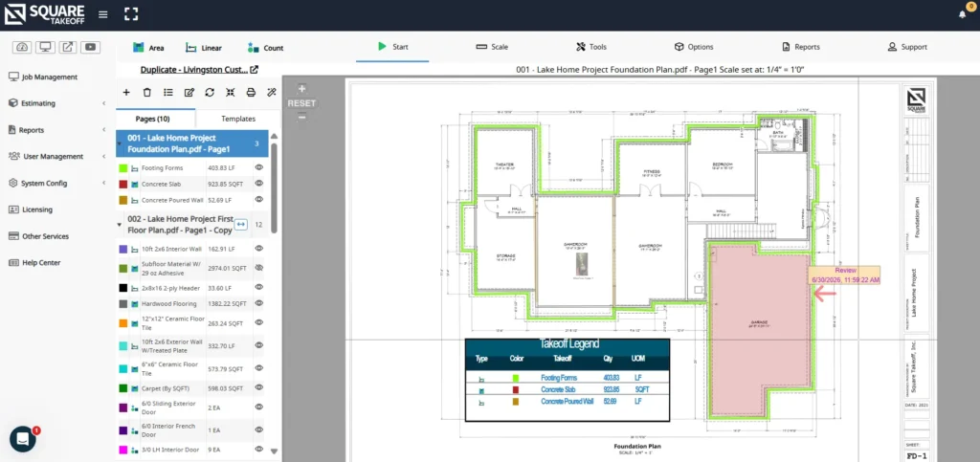
Task: Click the red Concrete Slab color swatch
Action: 123,185
